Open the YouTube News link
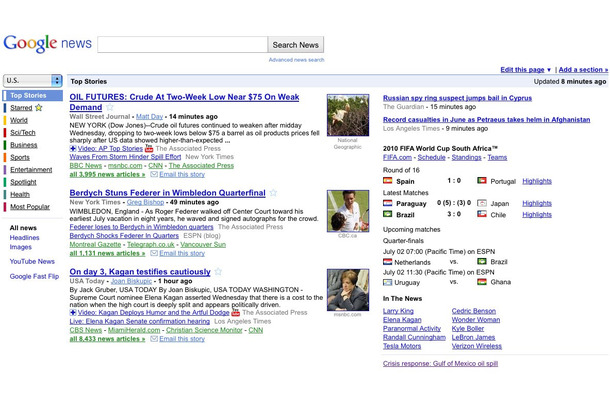The height and width of the screenshot is (400, 610). 32,261
